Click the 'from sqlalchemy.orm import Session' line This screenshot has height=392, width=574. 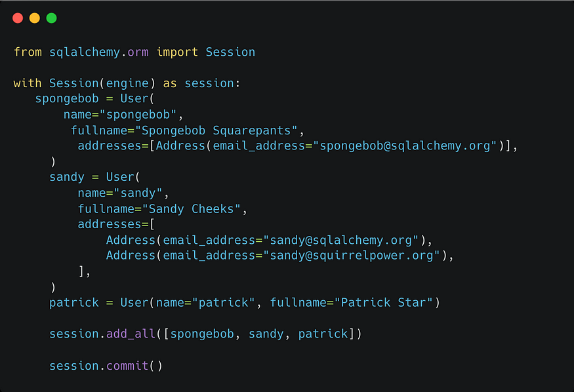coord(134,52)
